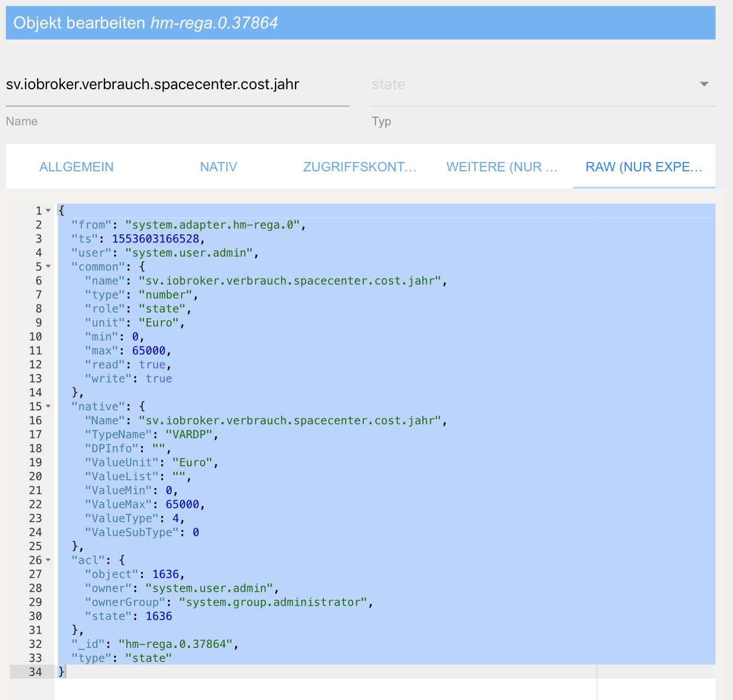Click line number 34 in the gutter
The image size is (733, 700).
(x=36, y=672)
